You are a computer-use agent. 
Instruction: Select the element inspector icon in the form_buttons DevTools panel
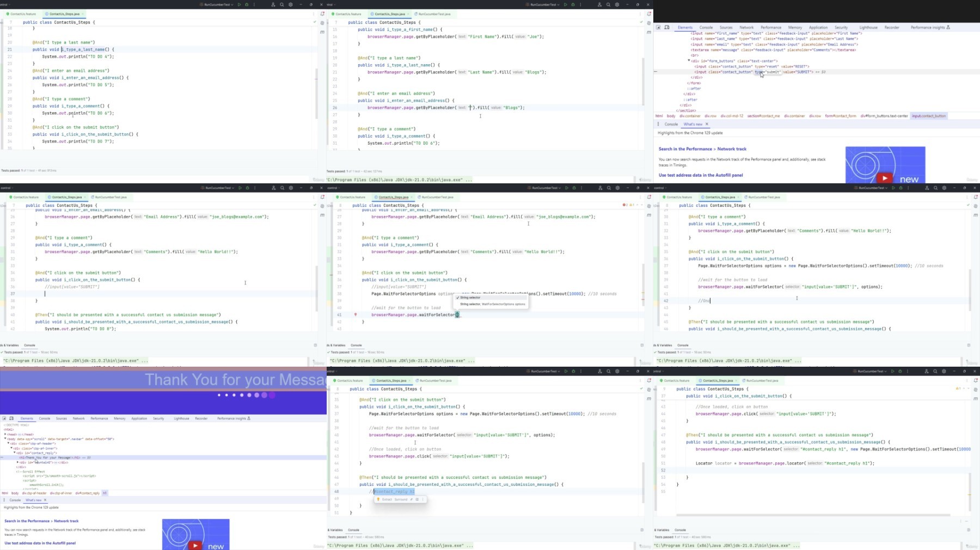(658, 27)
